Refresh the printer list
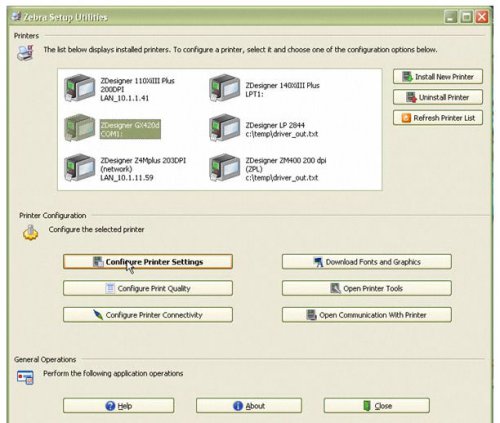The image size is (500, 423). coord(438,118)
